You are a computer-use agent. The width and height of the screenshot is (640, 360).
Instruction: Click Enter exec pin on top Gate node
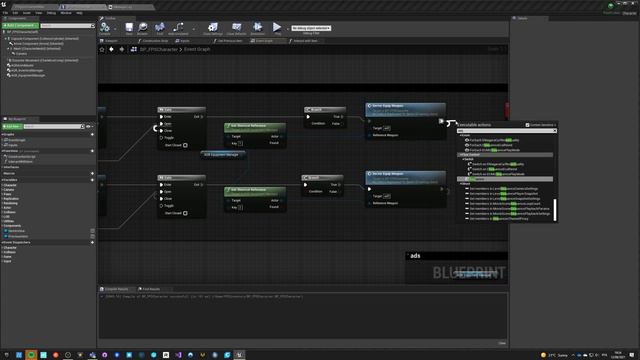click(162, 117)
